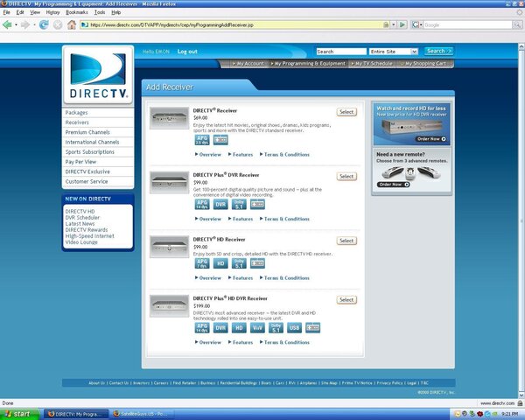Click the browser Forward arrow button
Screen dimensions: 525x420
click(x=24, y=24)
